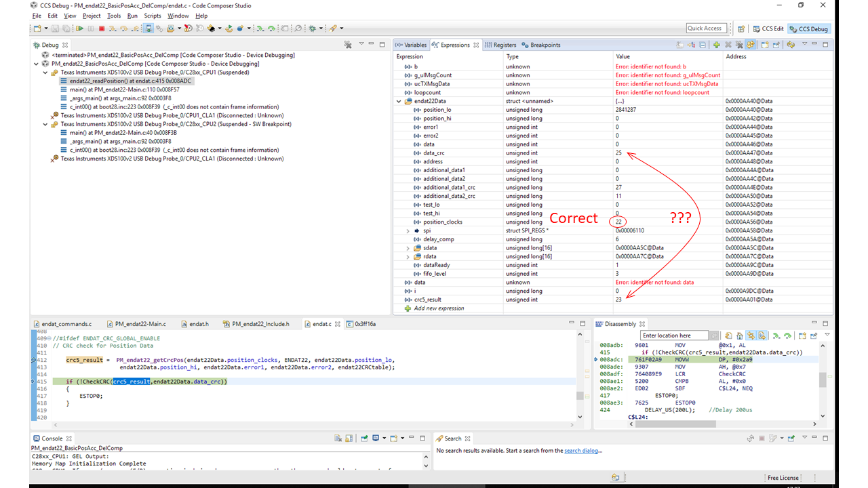Screen dimensions: 868x488
Task: Switch to the Breakpoints tab
Action: click(541, 45)
